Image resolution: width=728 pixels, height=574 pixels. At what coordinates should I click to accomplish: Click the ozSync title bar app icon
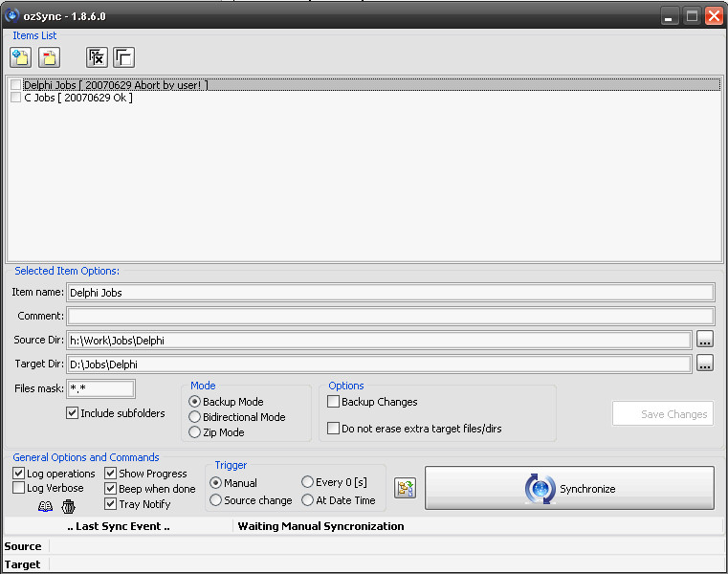(11, 16)
